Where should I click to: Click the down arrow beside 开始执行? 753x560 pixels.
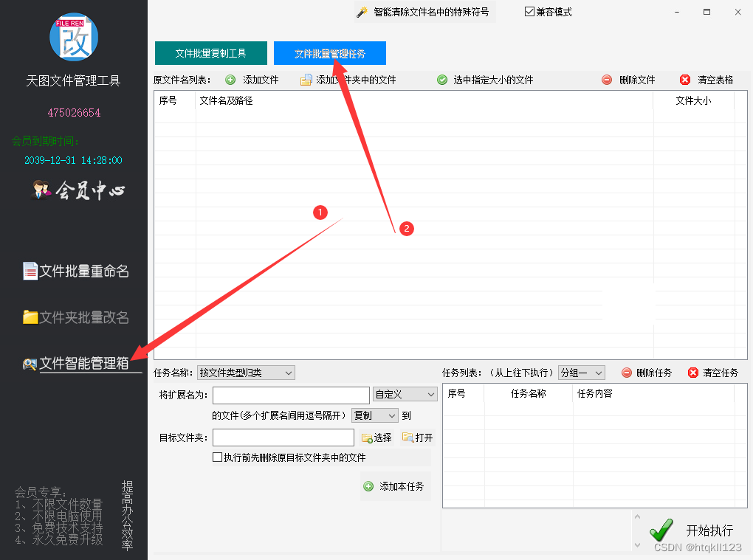click(637, 545)
